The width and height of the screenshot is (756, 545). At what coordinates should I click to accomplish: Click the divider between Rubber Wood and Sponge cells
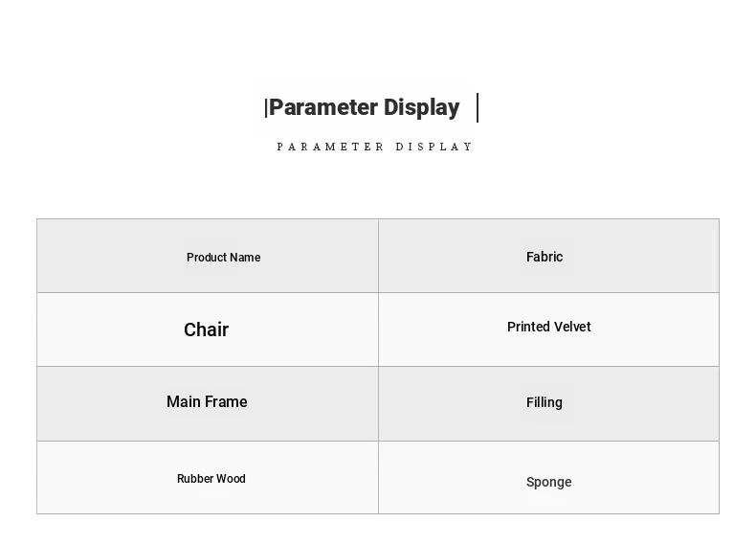click(378, 477)
